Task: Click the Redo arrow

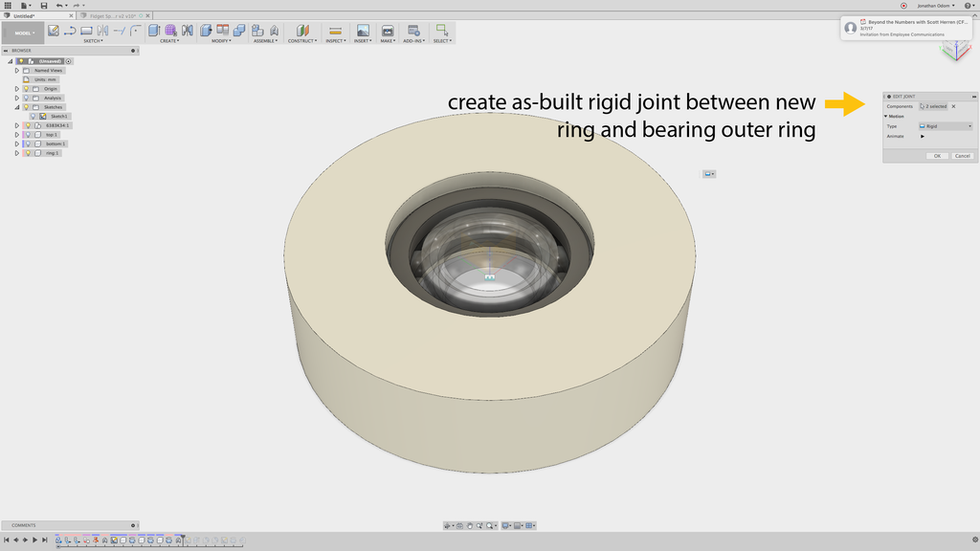Action: coord(77,5)
